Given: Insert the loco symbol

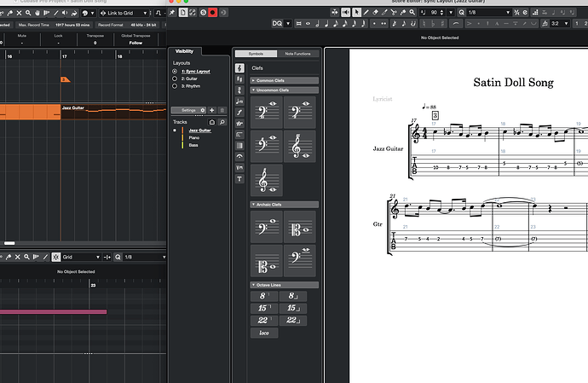Looking at the screenshot, I should 264,333.
